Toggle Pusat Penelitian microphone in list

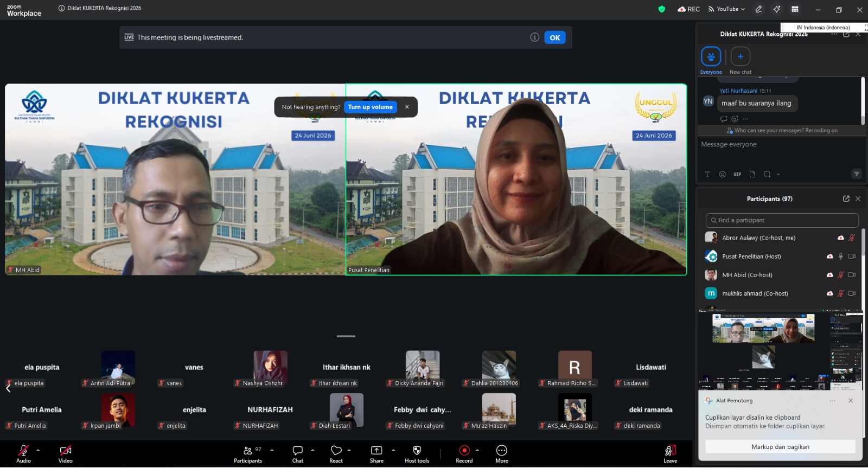click(841, 257)
